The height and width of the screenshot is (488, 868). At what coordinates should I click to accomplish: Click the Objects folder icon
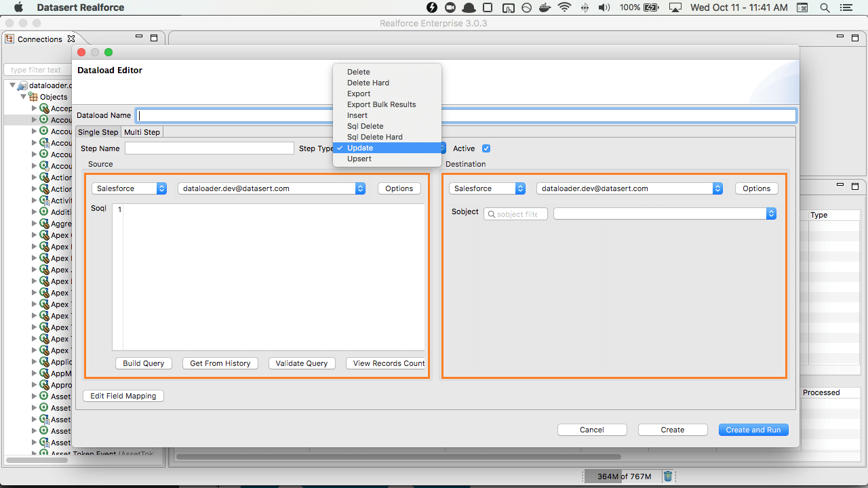pyautogui.click(x=33, y=97)
